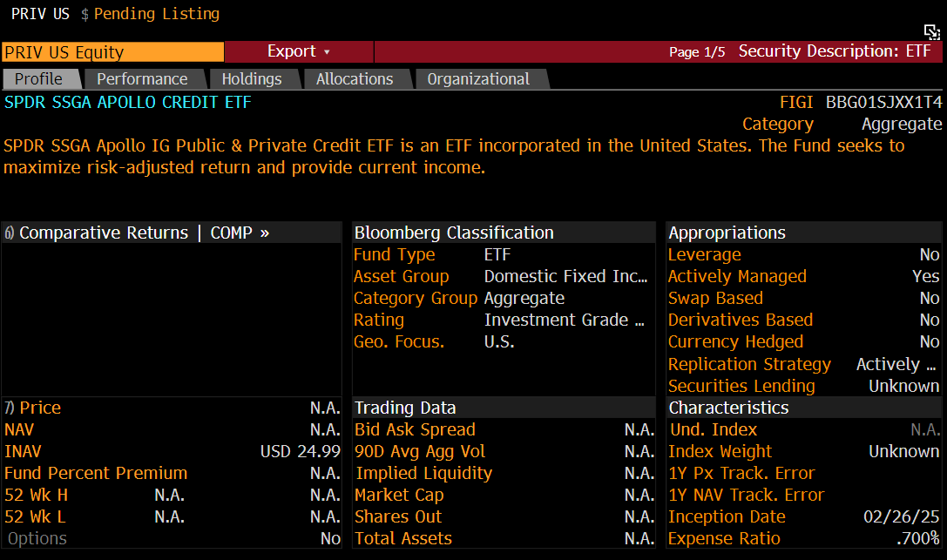Viewport: 947px width, 560px height.
Task: Click Replication Strategy value Actively
Action: (896, 365)
